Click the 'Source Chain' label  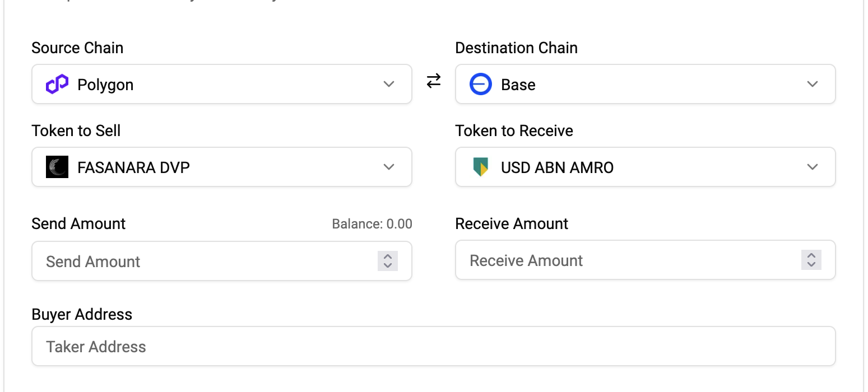[77, 48]
